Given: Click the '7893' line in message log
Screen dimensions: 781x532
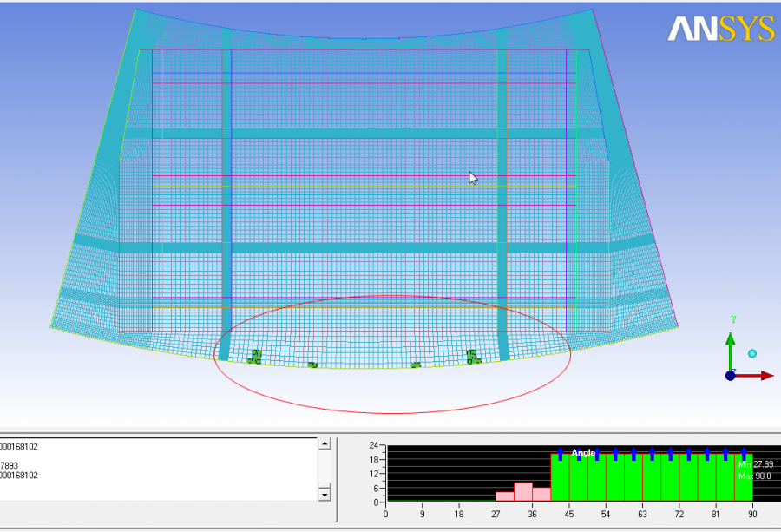Looking at the screenshot, I should pyautogui.click(x=9, y=466).
